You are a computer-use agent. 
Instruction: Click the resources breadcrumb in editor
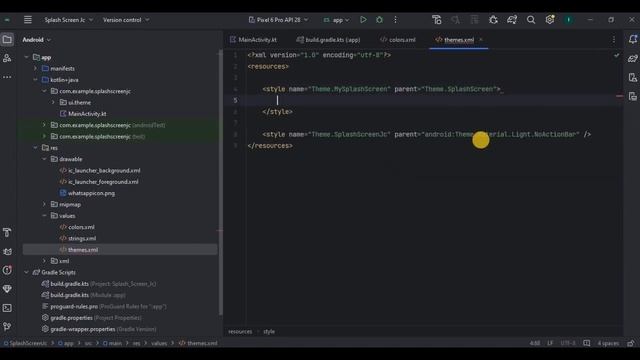click(x=240, y=331)
